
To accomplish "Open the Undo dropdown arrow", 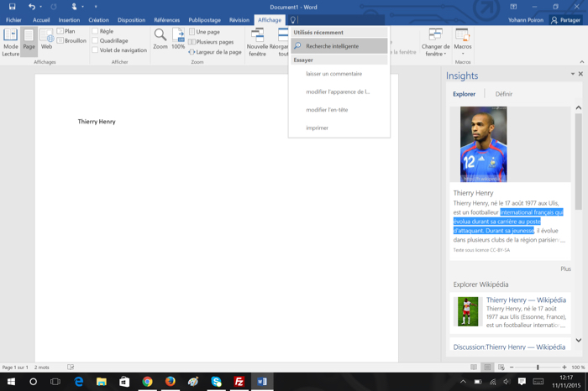I will coord(43,7).
